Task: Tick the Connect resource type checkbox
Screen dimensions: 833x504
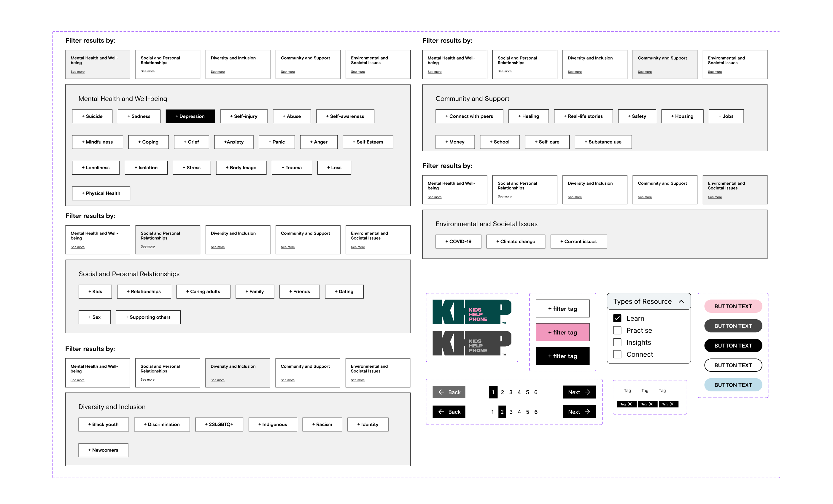Action: pos(617,354)
